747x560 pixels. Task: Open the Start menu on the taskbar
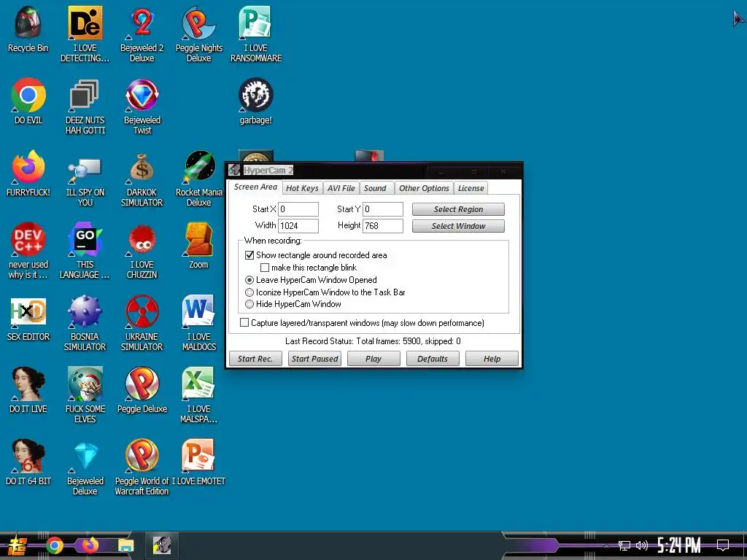[18, 545]
